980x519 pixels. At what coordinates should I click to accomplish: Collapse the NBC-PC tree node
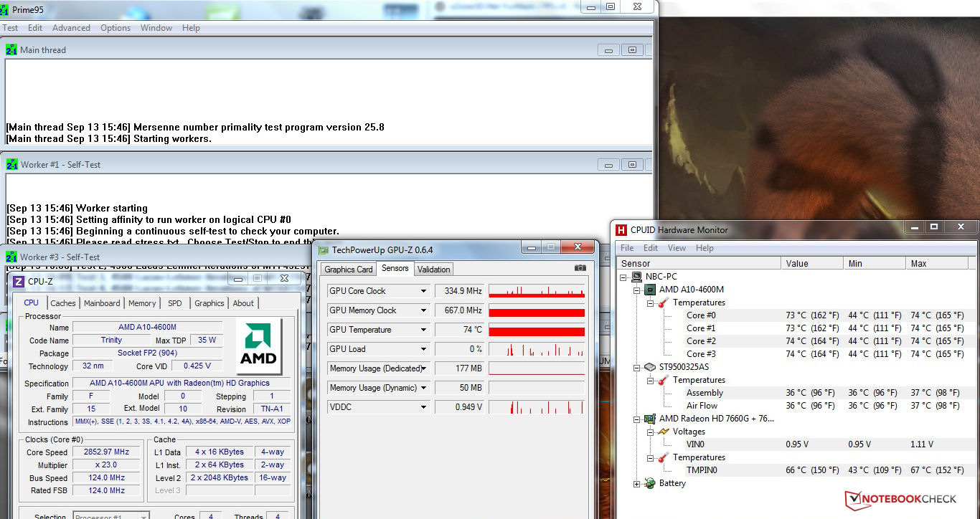pos(624,277)
